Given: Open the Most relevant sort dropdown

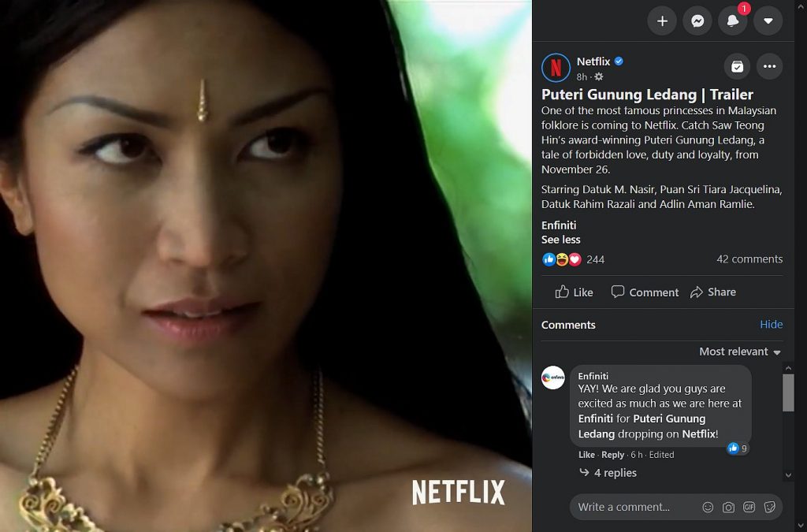Looking at the screenshot, I should [x=740, y=352].
